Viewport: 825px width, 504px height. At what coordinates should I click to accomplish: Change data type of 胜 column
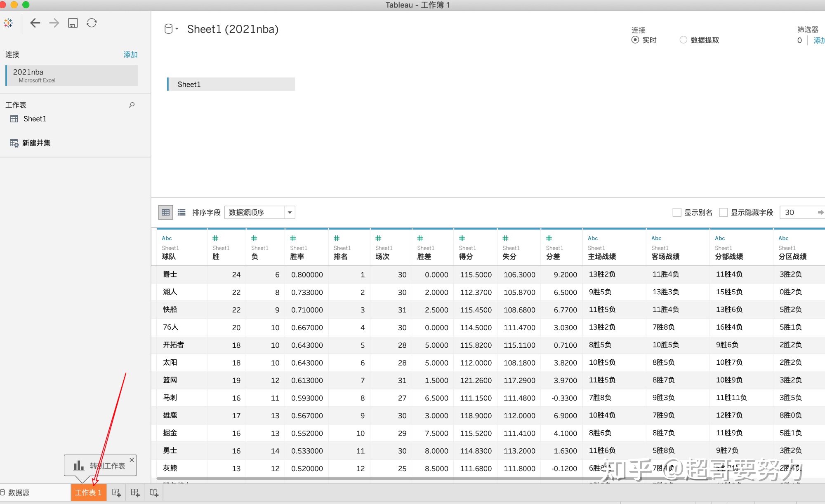pyautogui.click(x=215, y=238)
